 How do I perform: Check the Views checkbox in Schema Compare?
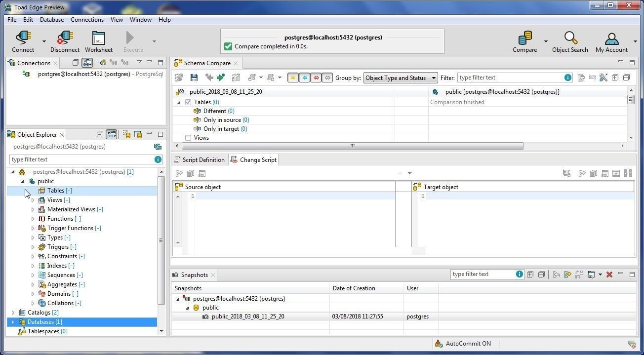188,138
